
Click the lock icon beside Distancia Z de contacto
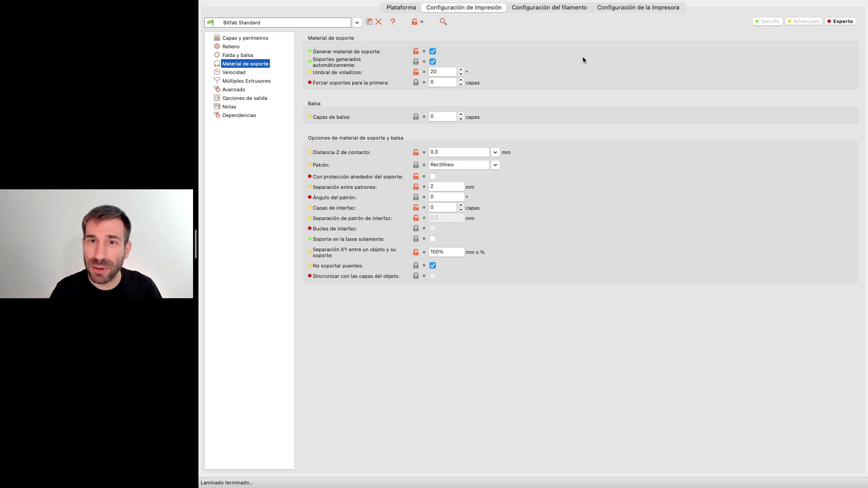pyautogui.click(x=415, y=152)
